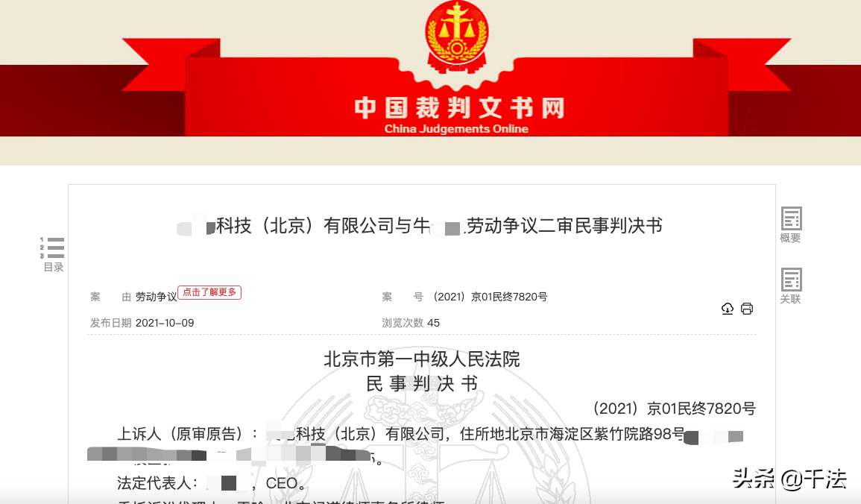Click the 浏览次数 label

[x=403, y=323]
